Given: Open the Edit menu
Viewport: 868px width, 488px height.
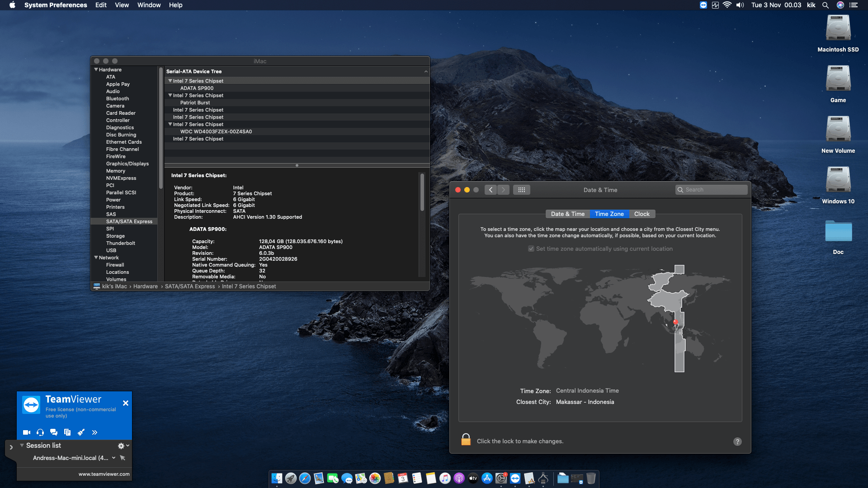Looking at the screenshot, I should click(101, 5).
